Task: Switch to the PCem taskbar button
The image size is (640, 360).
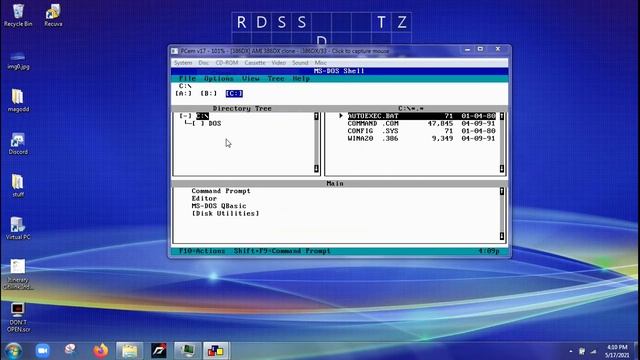Action: [188, 351]
